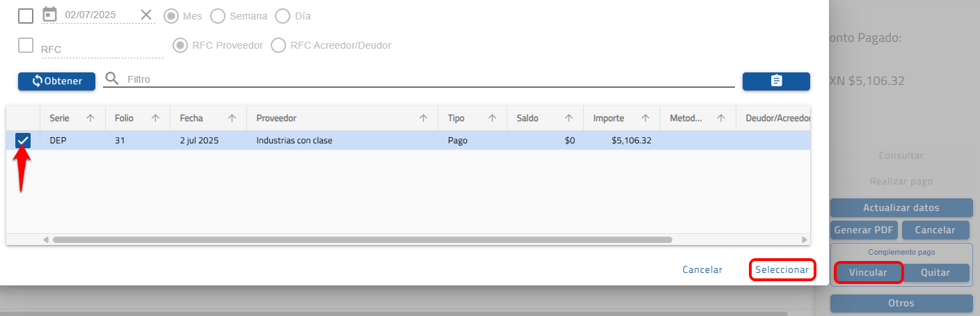
Task: Sort by Importe column arrow
Action: [645, 118]
